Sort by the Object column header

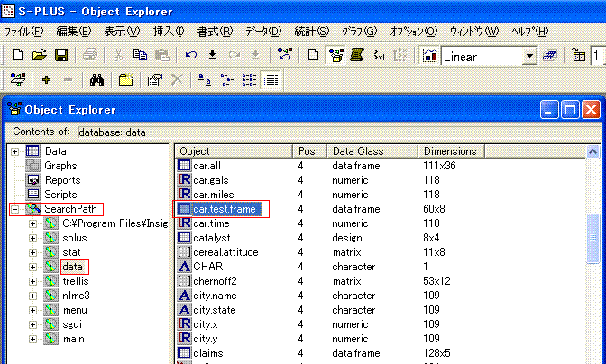point(234,151)
